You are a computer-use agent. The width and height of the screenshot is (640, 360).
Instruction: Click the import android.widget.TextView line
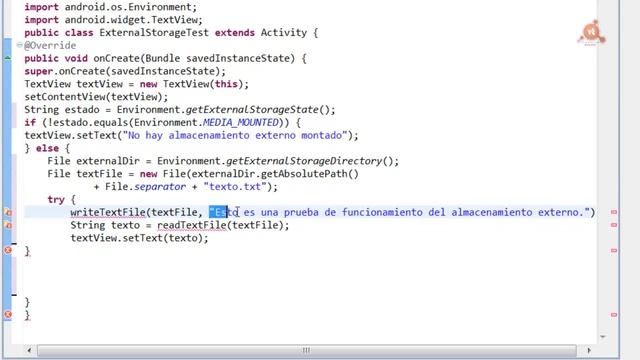113,20
